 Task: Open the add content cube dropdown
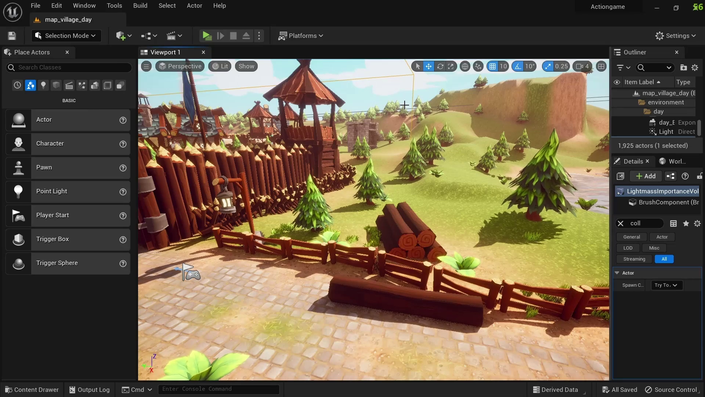[124, 36]
